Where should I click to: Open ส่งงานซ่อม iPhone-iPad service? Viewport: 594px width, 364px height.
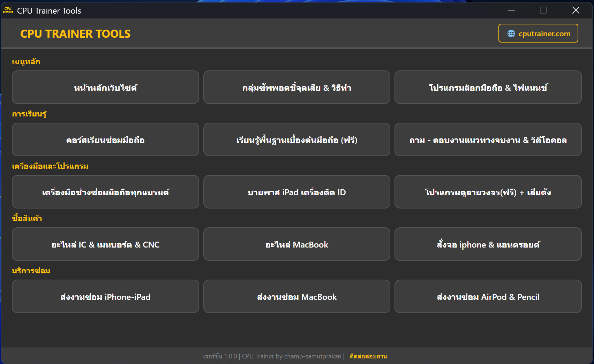click(105, 297)
